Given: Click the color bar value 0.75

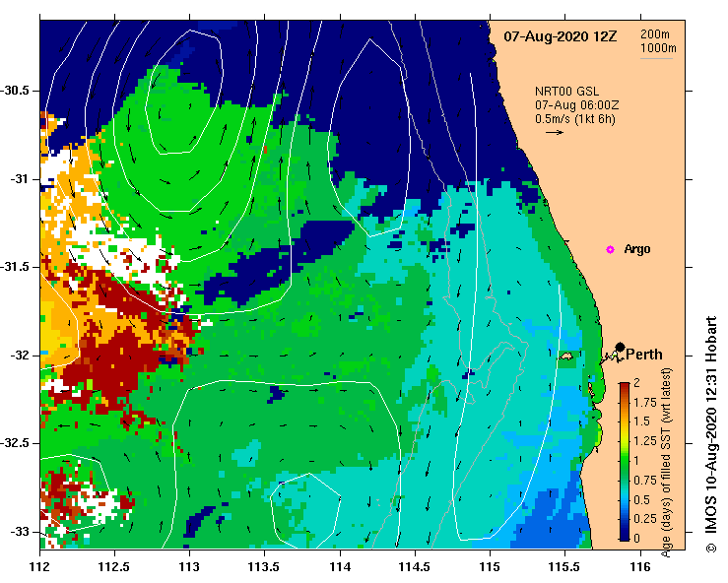Looking at the screenshot, I should [x=645, y=481].
